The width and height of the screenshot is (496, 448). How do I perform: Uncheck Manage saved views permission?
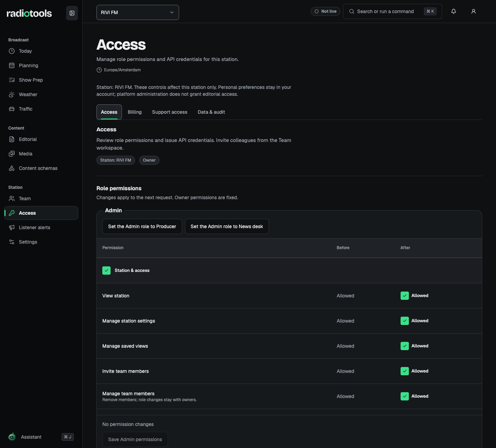click(405, 346)
